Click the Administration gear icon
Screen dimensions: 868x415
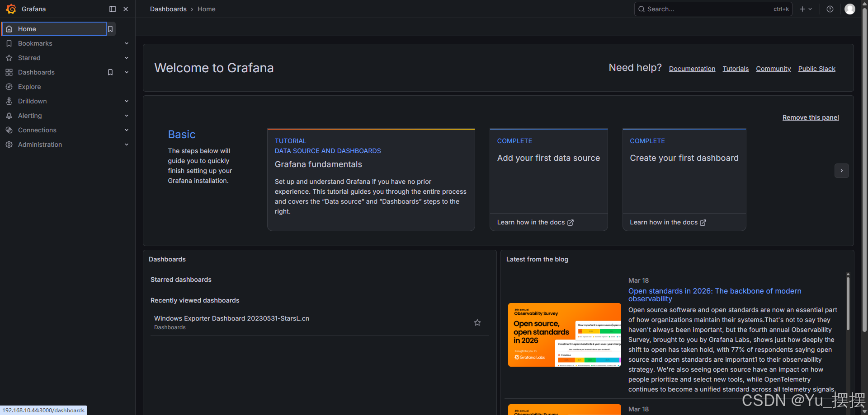(x=9, y=145)
